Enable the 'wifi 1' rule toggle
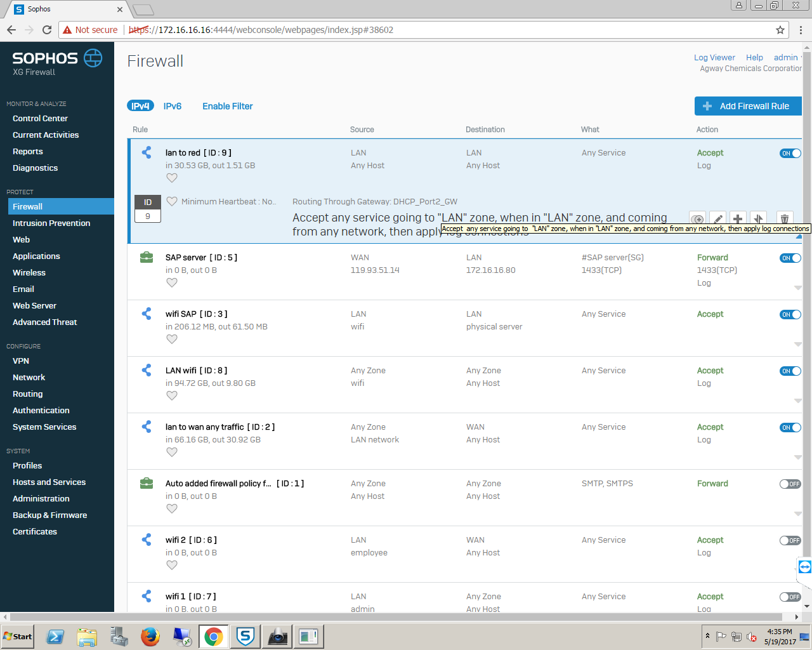Screen dimensions: 812x650 [x=790, y=597]
